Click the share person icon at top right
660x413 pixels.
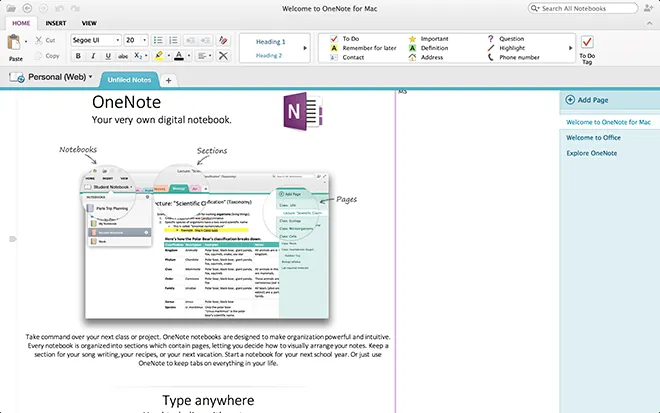648,8
